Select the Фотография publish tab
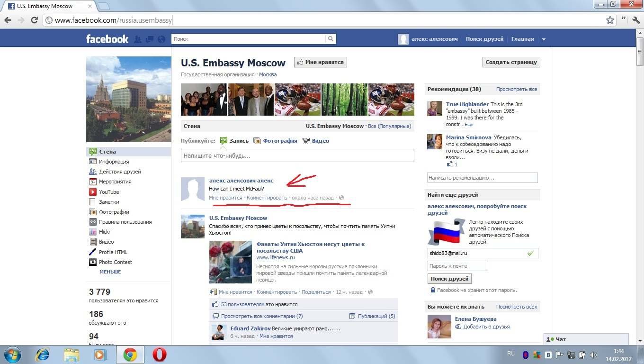Viewport: 644px width, 364px height. coord(280,141)
